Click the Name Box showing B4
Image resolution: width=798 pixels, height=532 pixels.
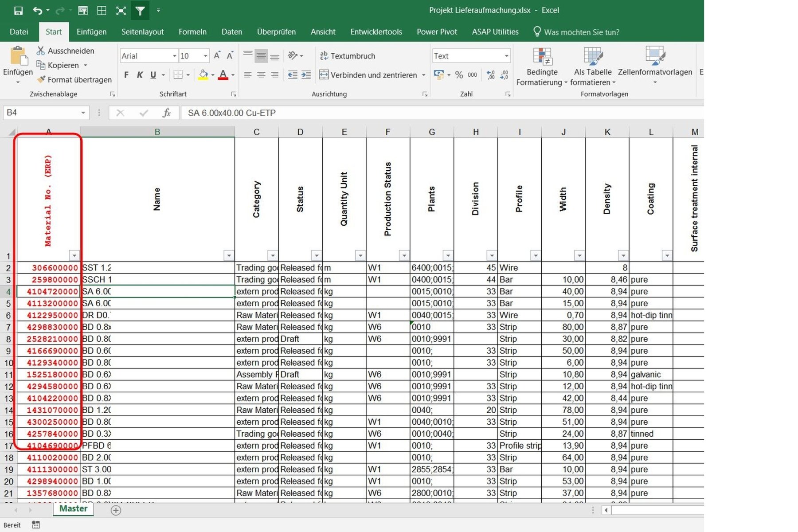click(46, 113)
